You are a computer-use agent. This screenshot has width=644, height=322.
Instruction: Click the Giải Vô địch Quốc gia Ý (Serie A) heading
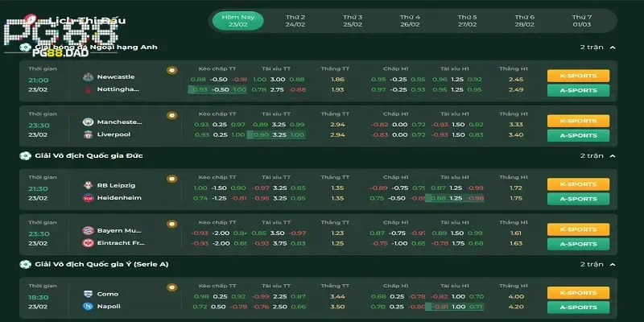pos(102,265)
